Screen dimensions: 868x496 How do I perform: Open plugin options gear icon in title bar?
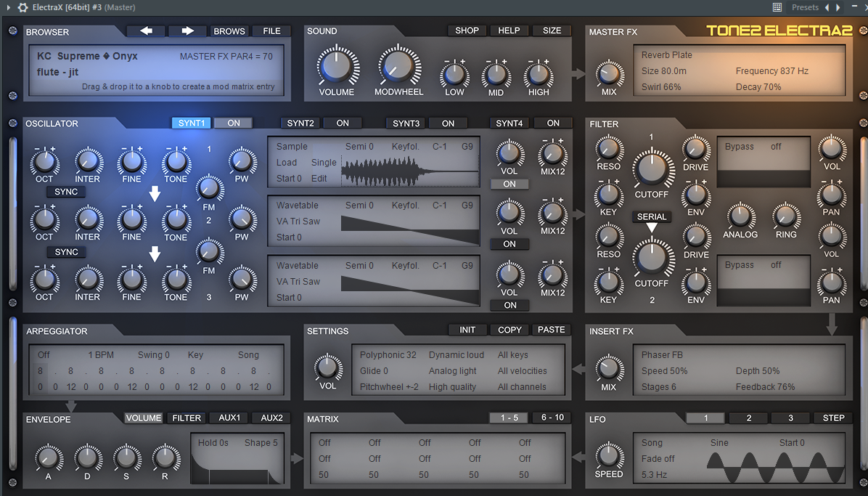point(22,7)
